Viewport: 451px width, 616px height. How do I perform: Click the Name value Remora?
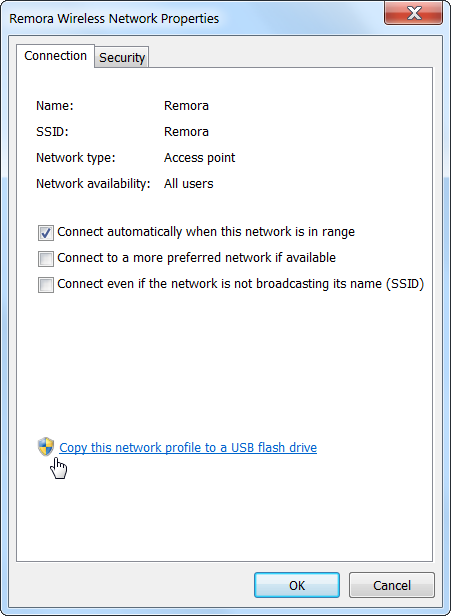tap(186, 106)
